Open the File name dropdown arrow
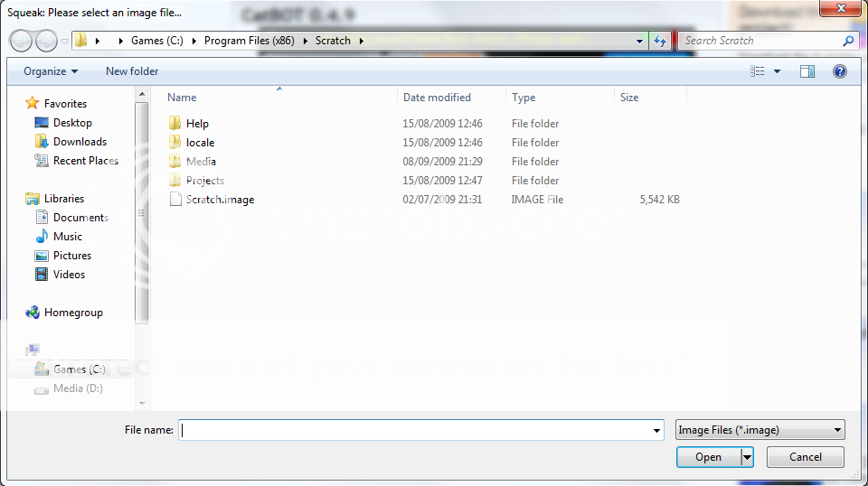This screenshot has height=486, width=868. (656, 430)
